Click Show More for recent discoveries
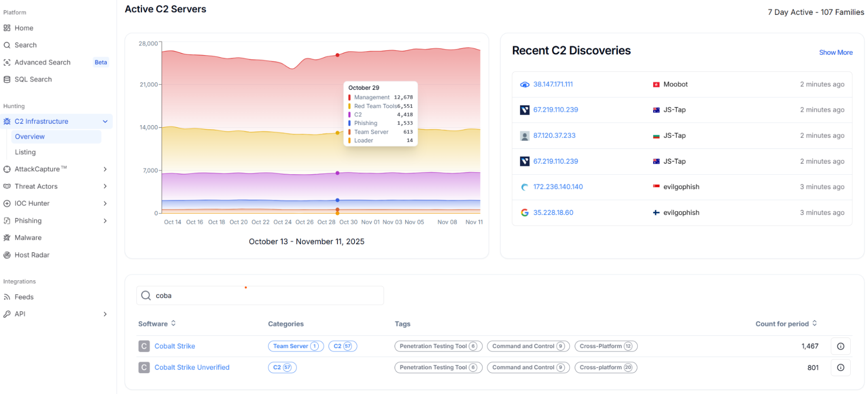The width and height of the screenshot is (868, 394). [835, 53]
